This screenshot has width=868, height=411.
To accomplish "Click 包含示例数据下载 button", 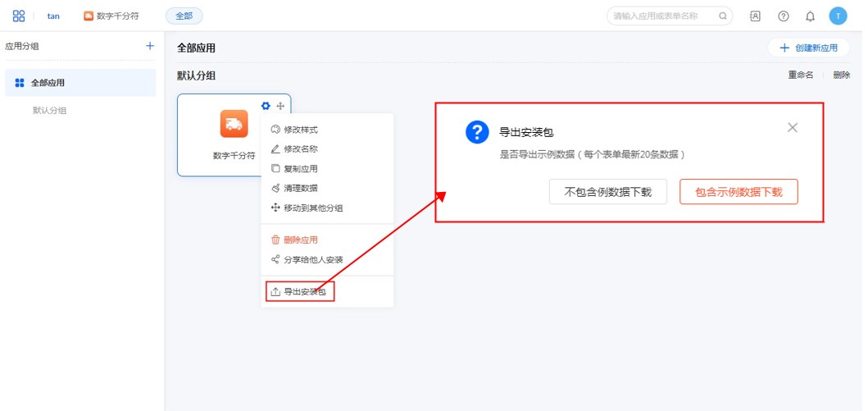I will point(738,192).
